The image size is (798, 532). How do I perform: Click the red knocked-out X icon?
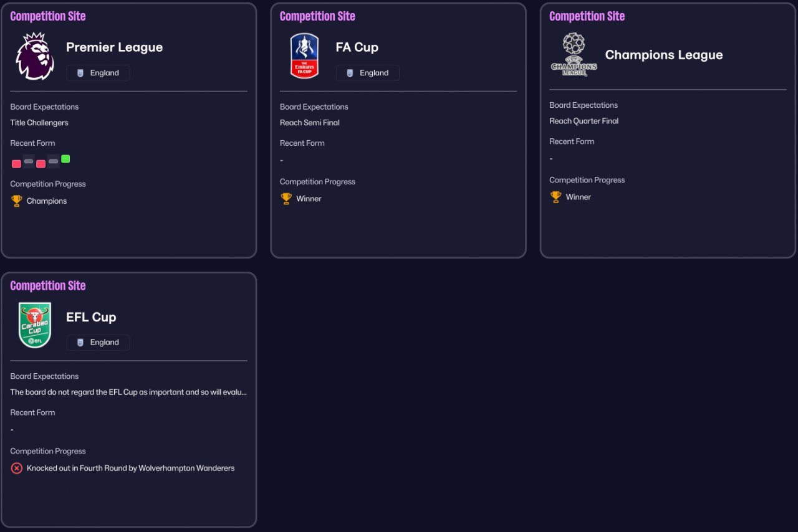[17, 468]
